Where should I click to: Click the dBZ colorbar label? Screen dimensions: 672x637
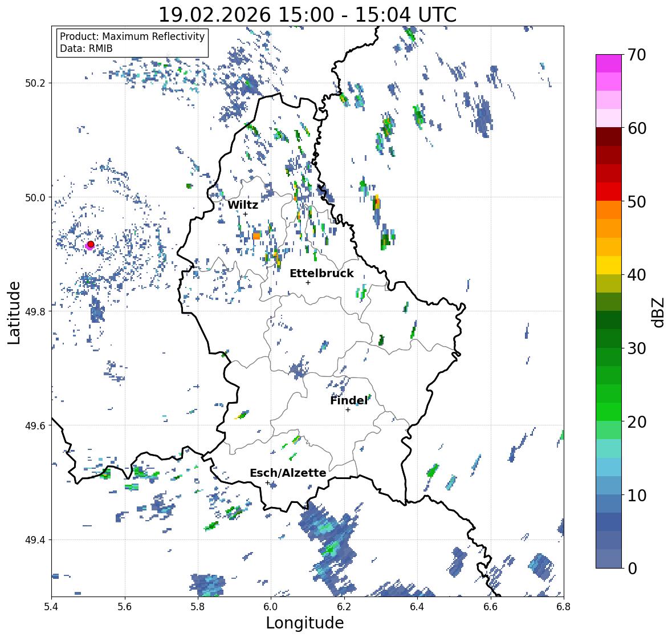[658, 312]
